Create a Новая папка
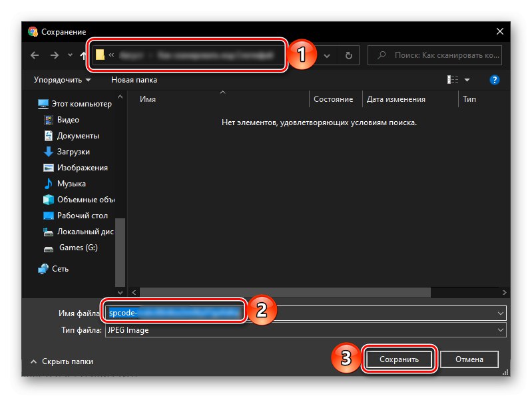The image size is (532, 398). [x=134, y=80]
